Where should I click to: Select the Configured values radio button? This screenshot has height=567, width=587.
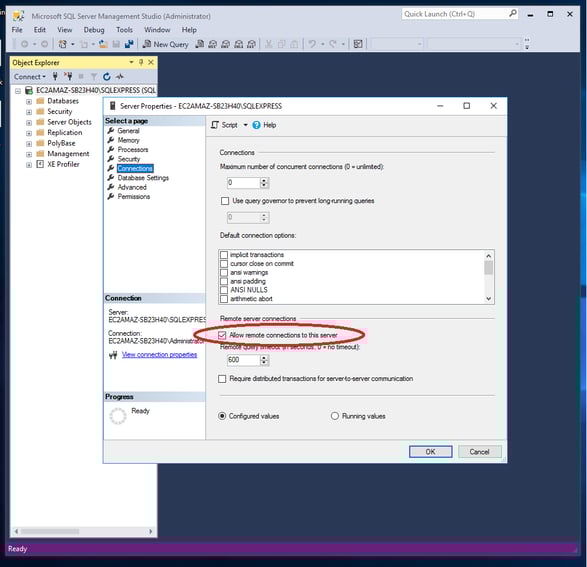coord(222,416)
